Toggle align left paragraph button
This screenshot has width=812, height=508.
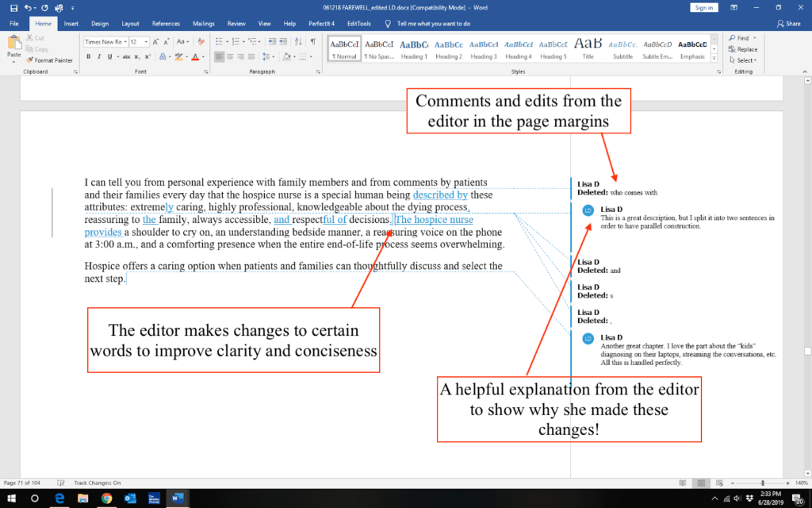tap(219, 56)
